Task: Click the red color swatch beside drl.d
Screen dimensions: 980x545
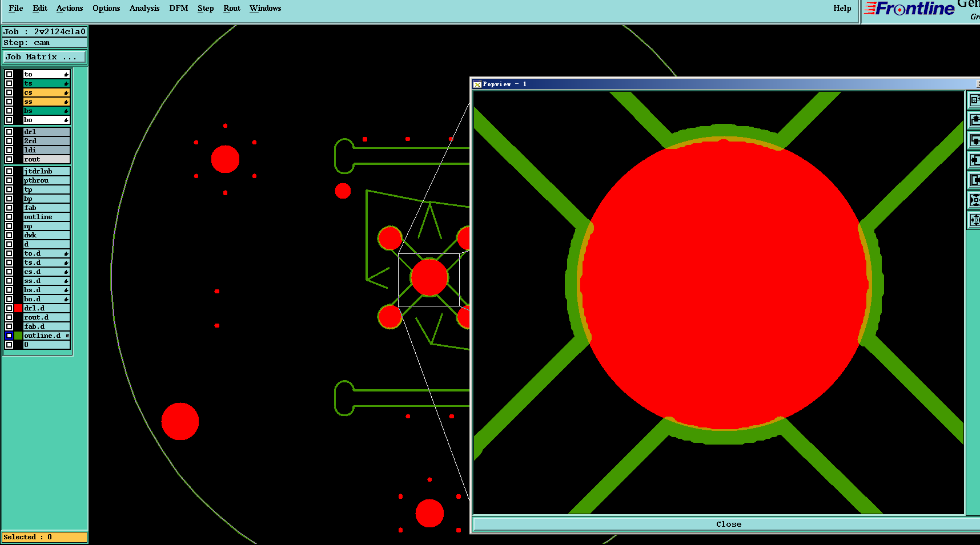Action: coord(18,308)
